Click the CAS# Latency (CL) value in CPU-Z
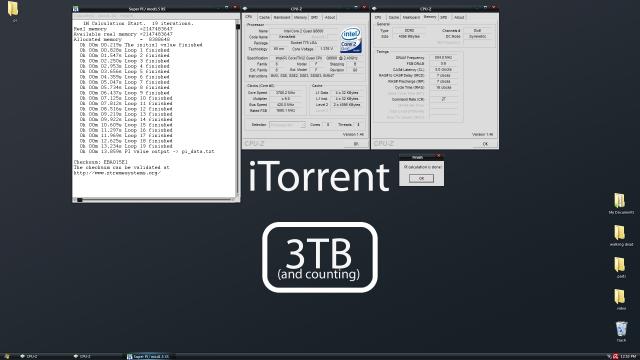This screenshot has height=360, width=640. pos(443,69)
